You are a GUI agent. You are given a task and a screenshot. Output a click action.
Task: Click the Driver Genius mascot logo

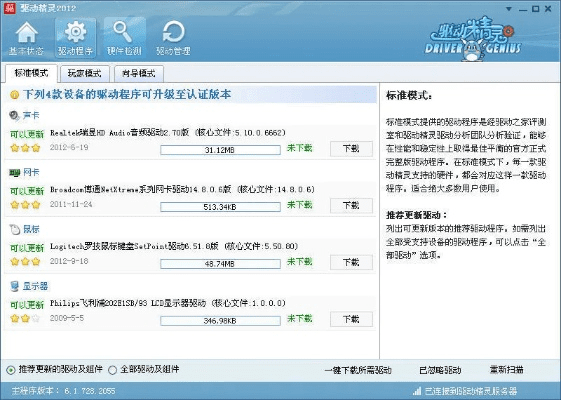point(474,39)
